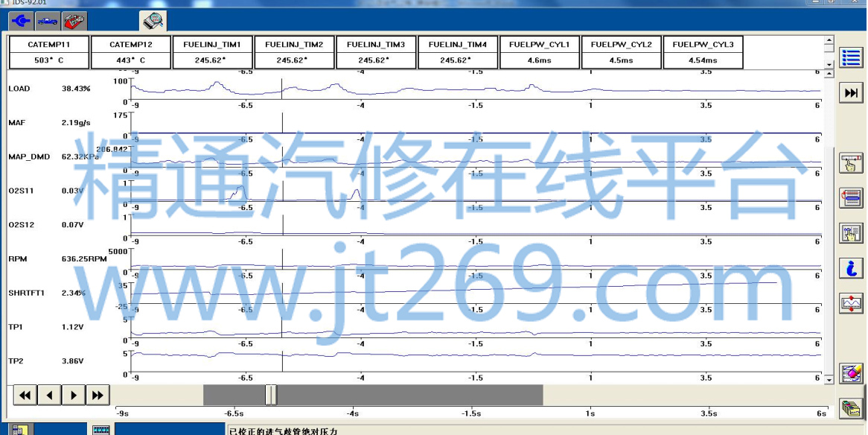Step one frame backward
The image size is (868, 435).
(49, 395)
